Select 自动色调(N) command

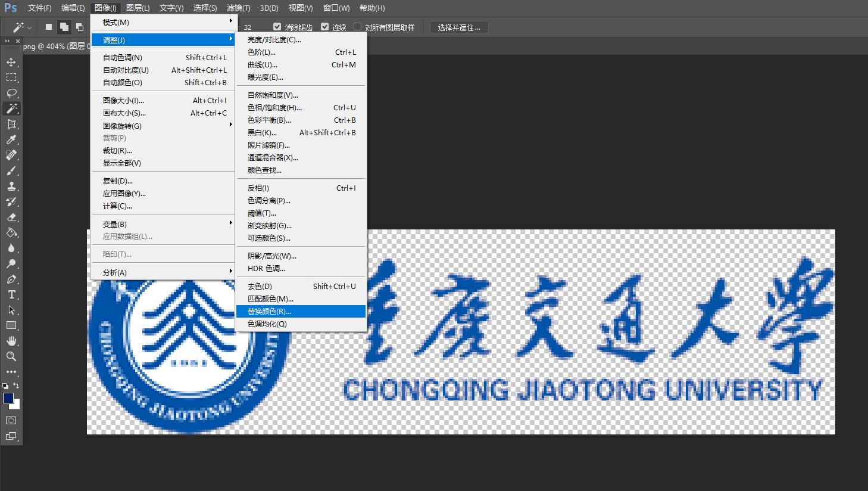coord(164,57)
